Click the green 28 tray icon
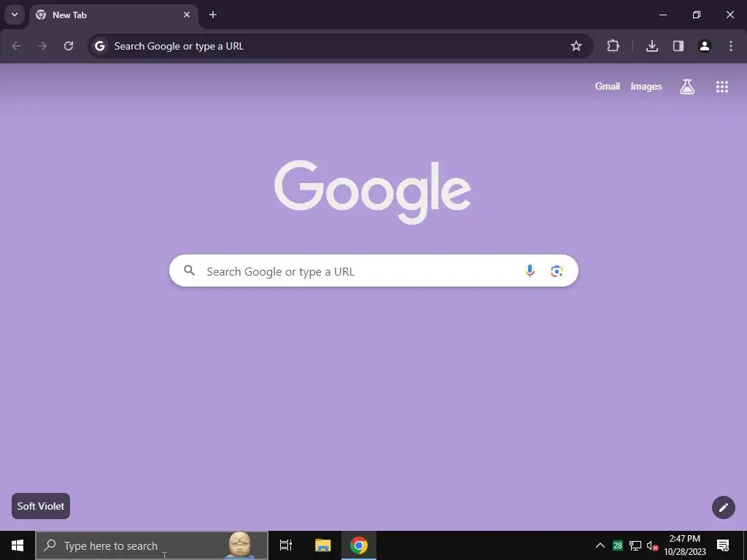This screenshot has width=747, height=560. coord(617,545)
